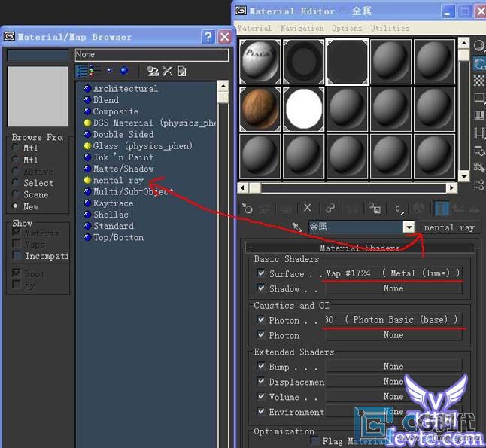Click Make Material Copy icon
Viewport: 486px width, 448px height.
pos(330,208)
